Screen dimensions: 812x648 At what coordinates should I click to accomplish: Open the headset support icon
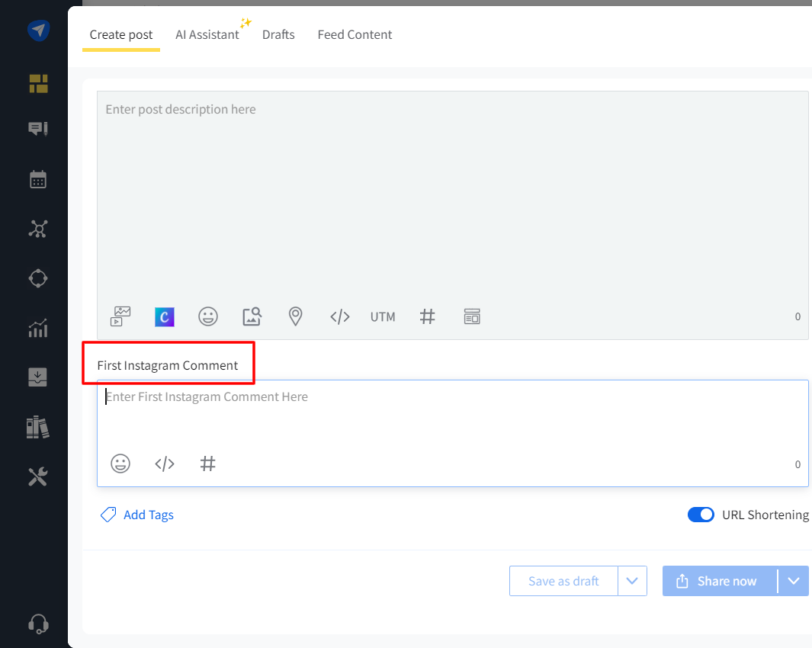38,624
